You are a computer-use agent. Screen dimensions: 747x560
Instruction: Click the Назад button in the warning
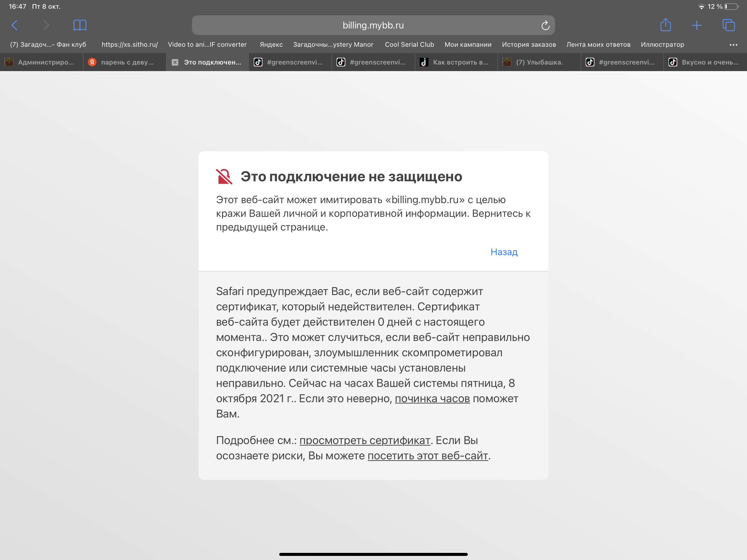504,252
